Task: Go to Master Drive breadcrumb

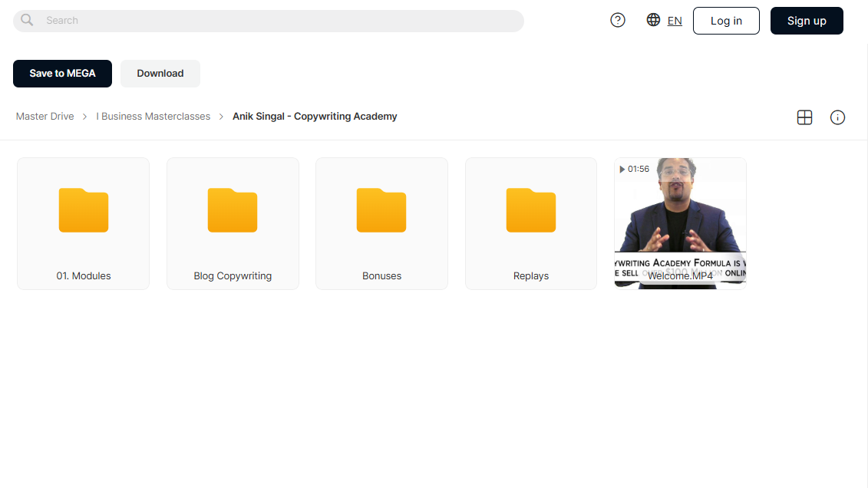Action: click(45, 117)
